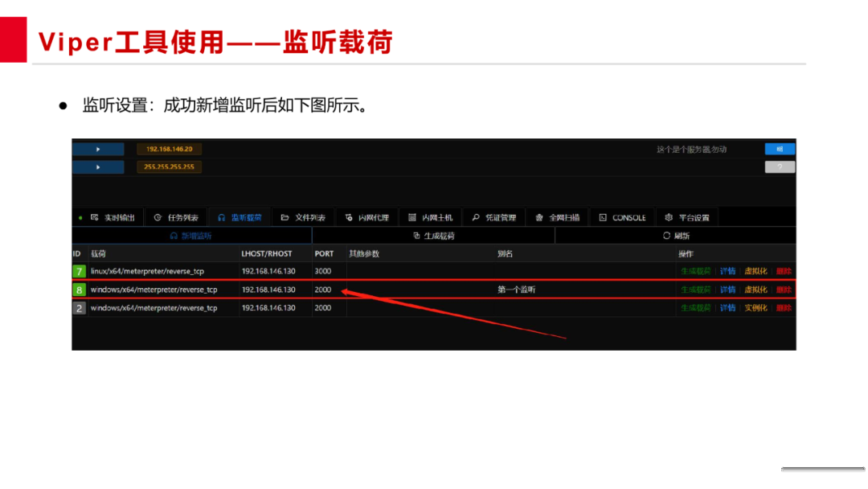
Task: Select the windows payload cell in row 8
Action: point(154,290)
